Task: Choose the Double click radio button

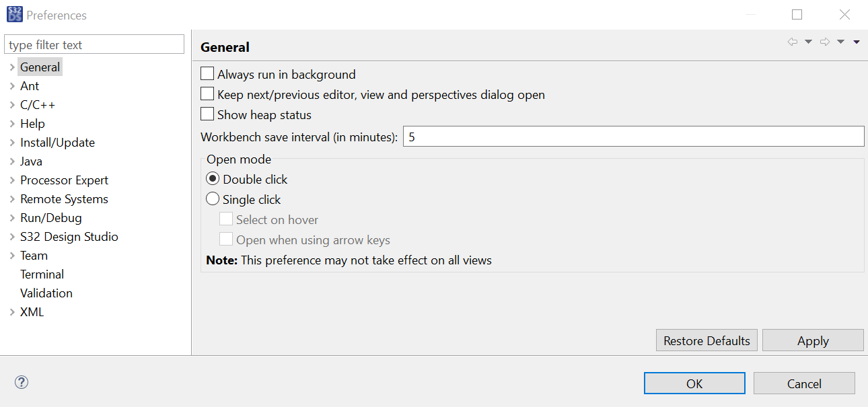Action: point(213,179)
